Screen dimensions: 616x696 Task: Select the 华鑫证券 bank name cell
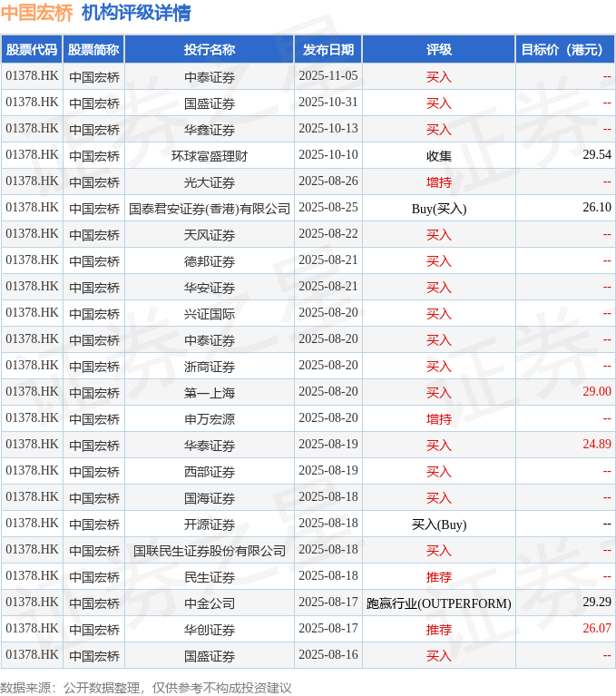210,130
